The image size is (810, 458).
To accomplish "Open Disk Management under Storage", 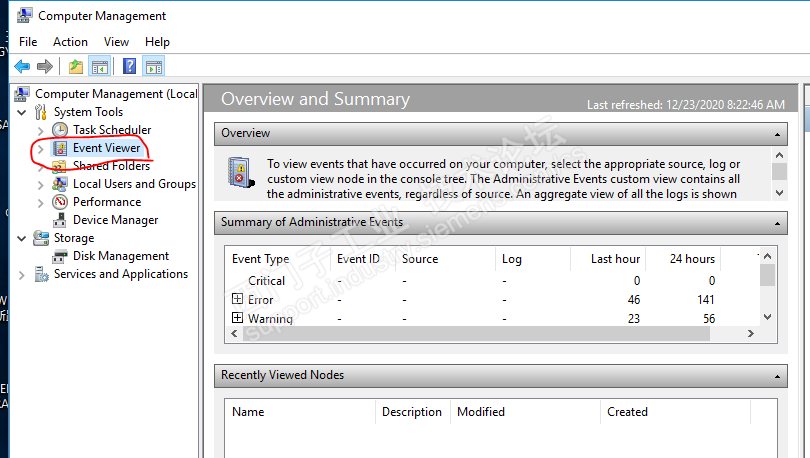I will pos(120,256).
